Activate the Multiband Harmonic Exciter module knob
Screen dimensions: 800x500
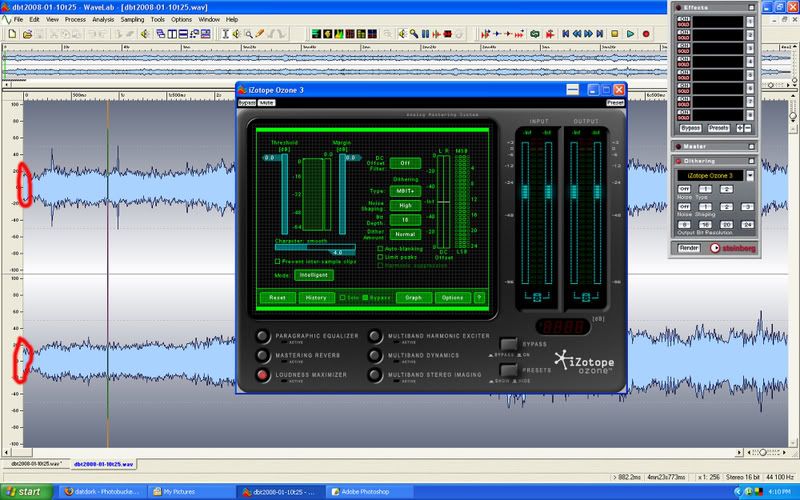pyautogui.click(x=374, y=336)
